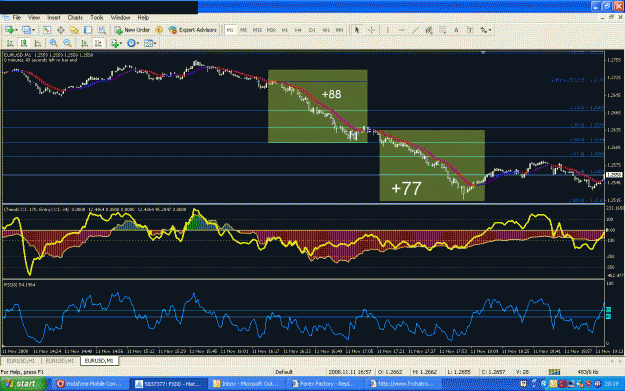The image size is (625, 391).
Task: Select the M30 timeframe
Action: pos(271,30)
